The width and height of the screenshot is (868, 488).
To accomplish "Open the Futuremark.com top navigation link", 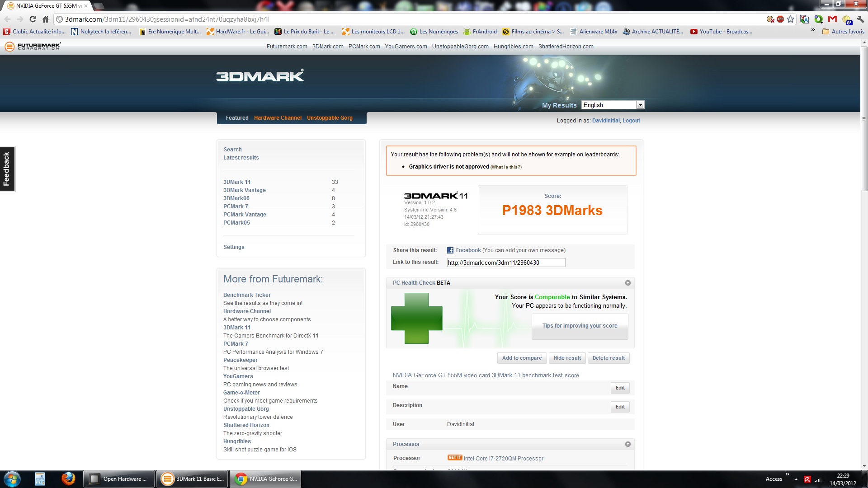I will (x=287, y=47).
